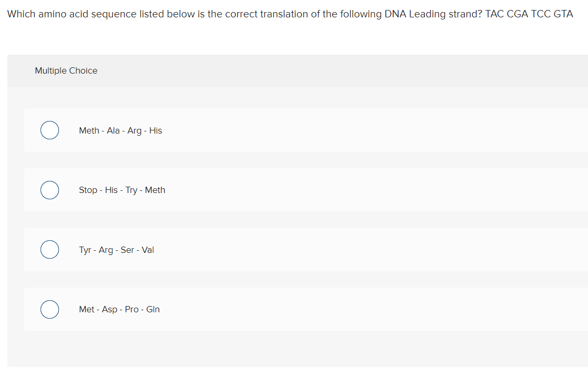This screenshot has height=377, width=588.
Task: Click "Tyr" at the start of the third answer
Action: (x=85, y=250)
